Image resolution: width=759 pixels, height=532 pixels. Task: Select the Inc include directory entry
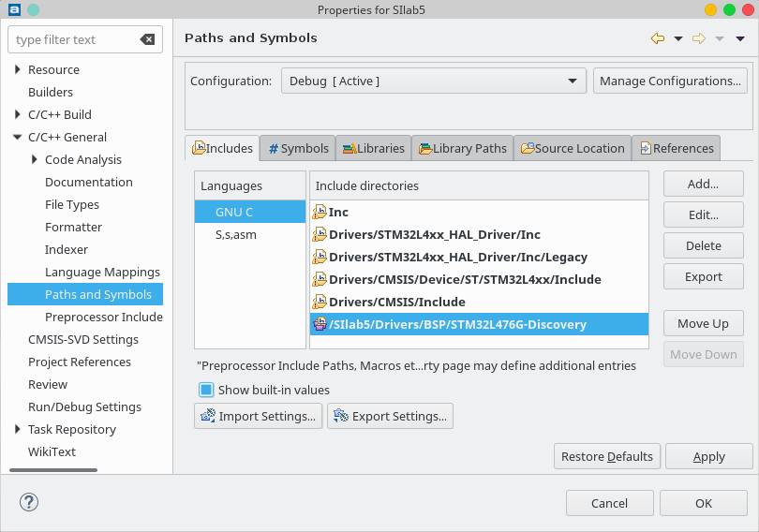tap(338, 212)
